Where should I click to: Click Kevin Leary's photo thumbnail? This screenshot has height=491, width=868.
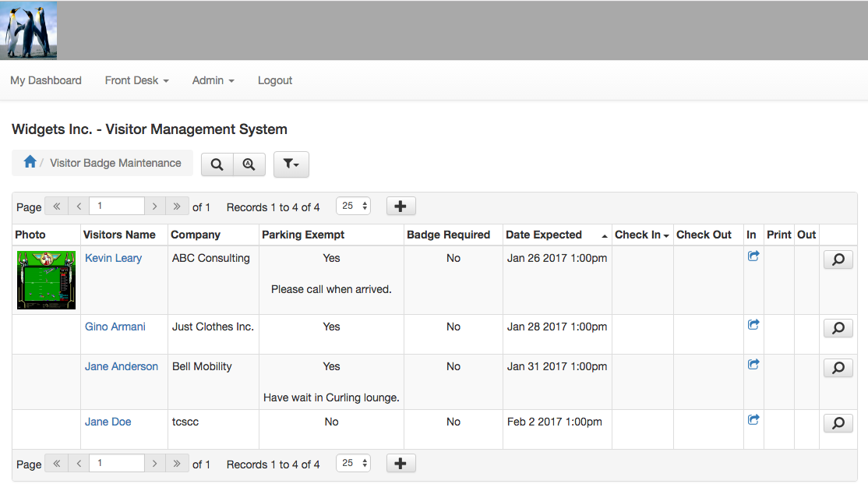[x=47, y=280]
